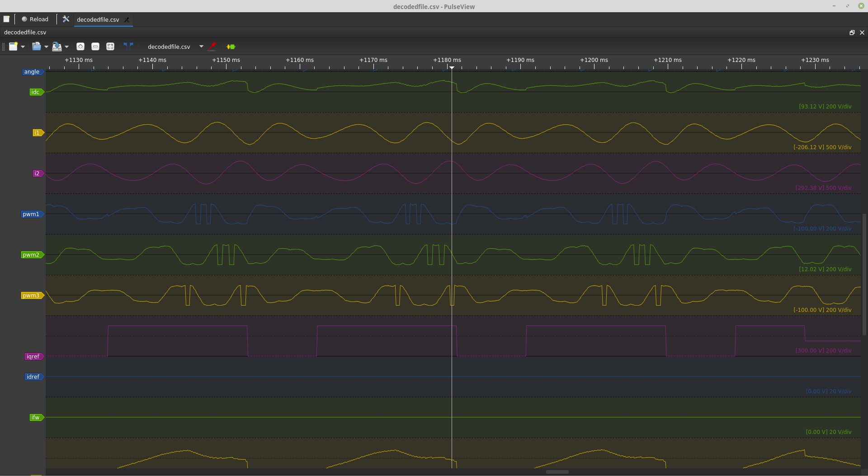Click the iqref channel color label

click(33, 357)
